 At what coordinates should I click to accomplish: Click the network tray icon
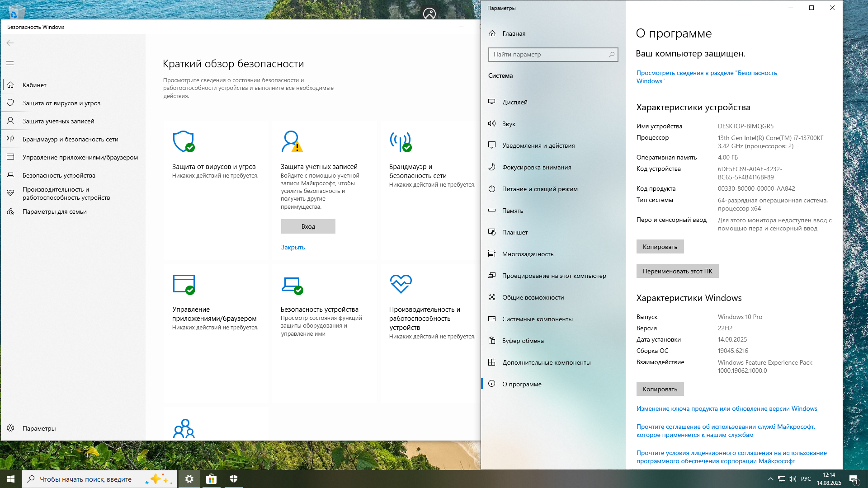click(782, 479)
